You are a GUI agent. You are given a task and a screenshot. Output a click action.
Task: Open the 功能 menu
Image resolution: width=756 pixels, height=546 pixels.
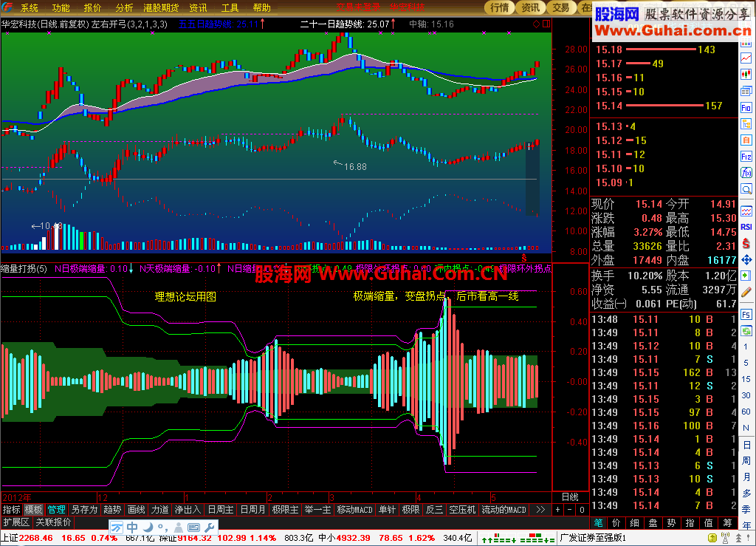point(61,7)
